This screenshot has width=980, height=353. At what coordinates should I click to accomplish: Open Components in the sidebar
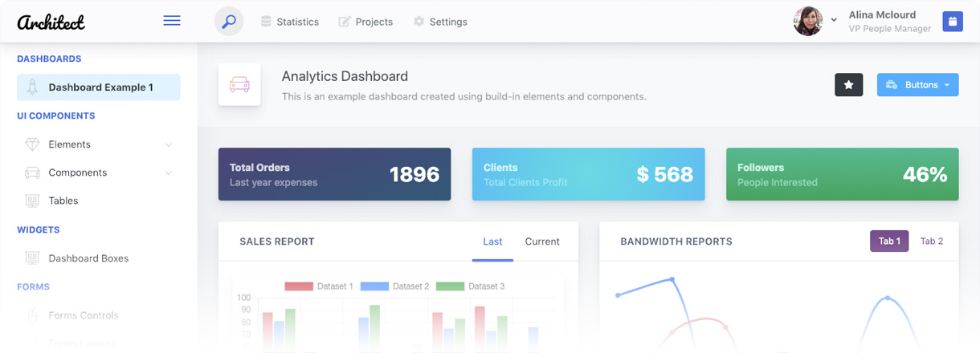click(x=98, y=172)
